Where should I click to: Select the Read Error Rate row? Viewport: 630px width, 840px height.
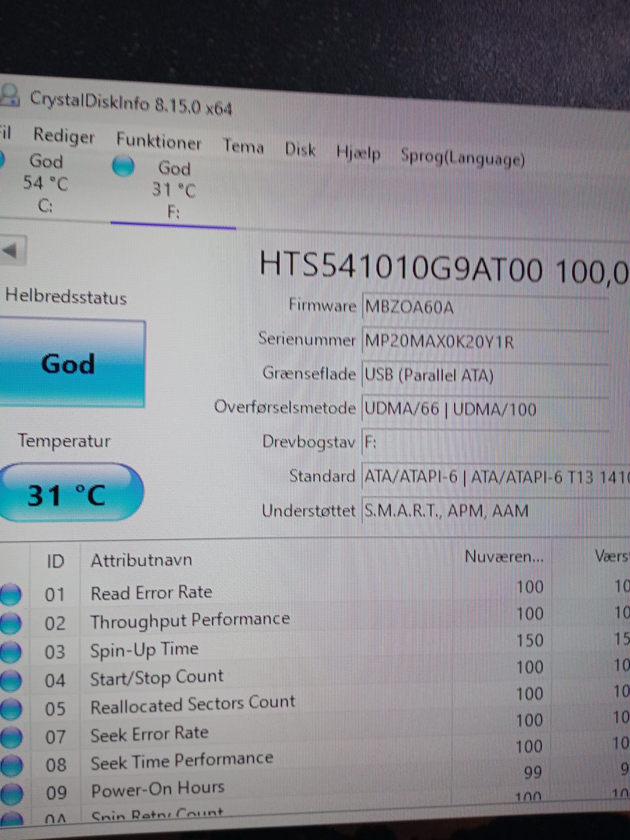pyautogui.click(x=315, y=591)
